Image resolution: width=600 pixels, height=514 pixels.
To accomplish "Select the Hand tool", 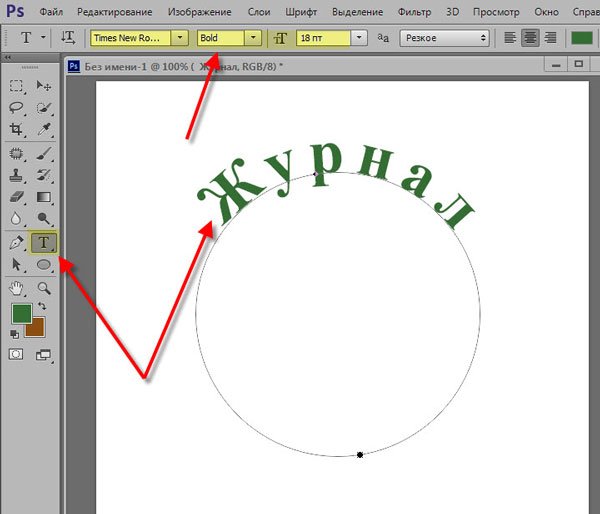I will tap(17, 288).
